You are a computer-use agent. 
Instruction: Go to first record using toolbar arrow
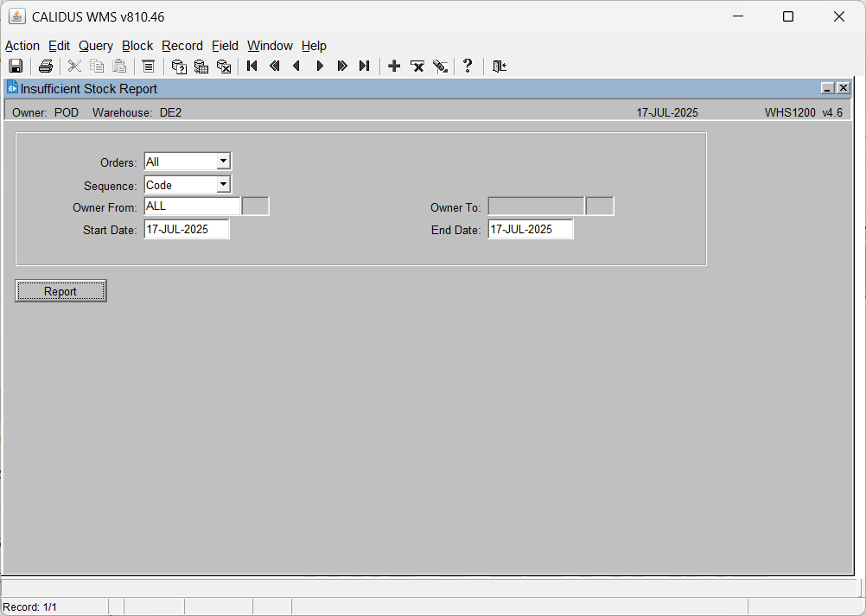click(252, 67)
